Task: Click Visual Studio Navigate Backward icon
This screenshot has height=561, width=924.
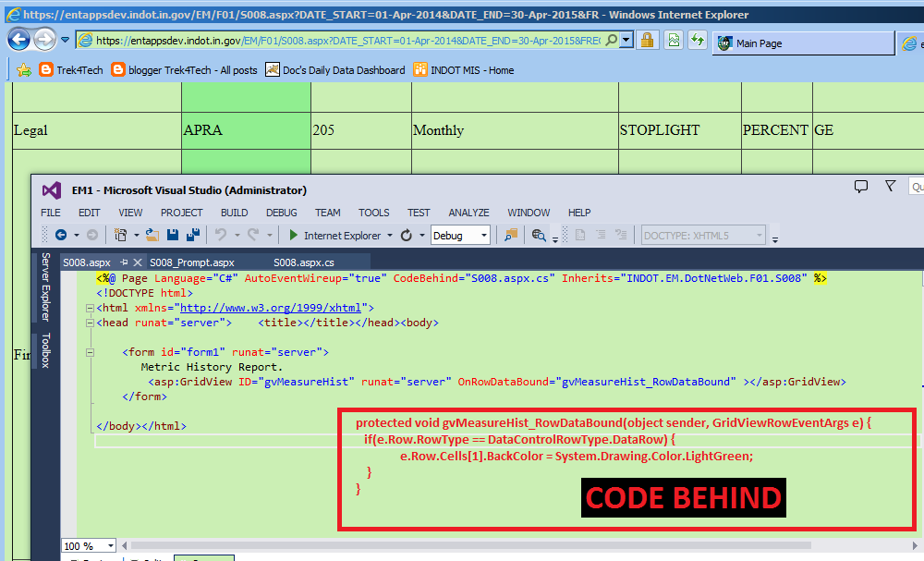Action: [x=61, y=235]
